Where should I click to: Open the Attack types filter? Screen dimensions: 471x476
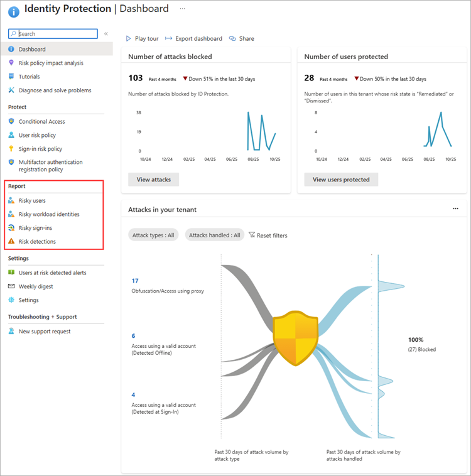pos(153,235)
